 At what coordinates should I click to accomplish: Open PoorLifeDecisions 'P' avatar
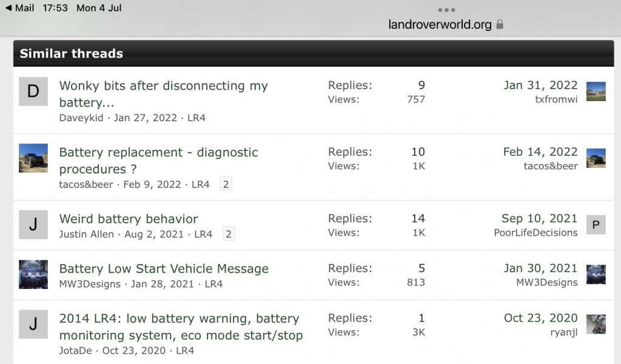(x=596, y=225)
